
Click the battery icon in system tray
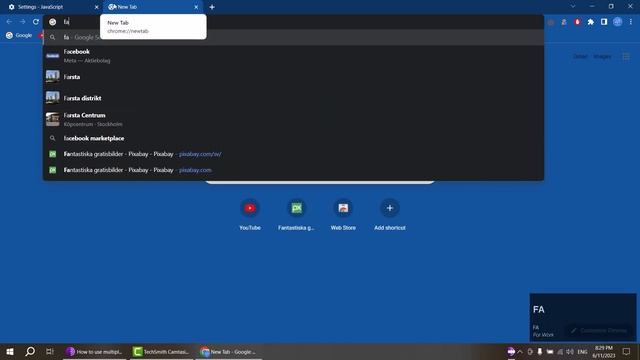point(550,351)
